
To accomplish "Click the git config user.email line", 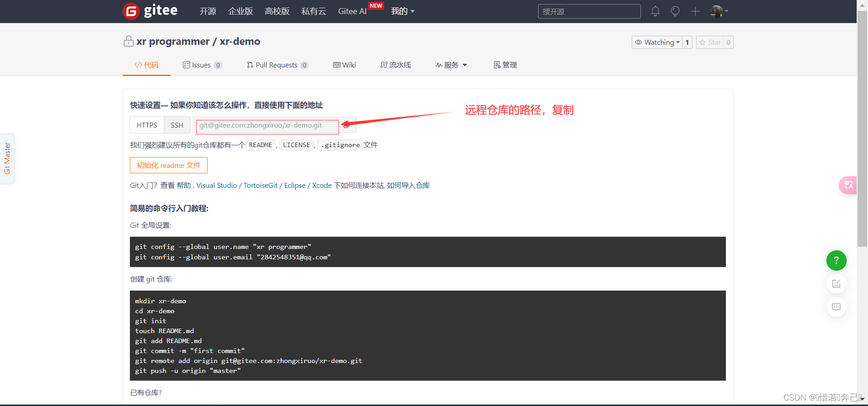I will [233, 257].
